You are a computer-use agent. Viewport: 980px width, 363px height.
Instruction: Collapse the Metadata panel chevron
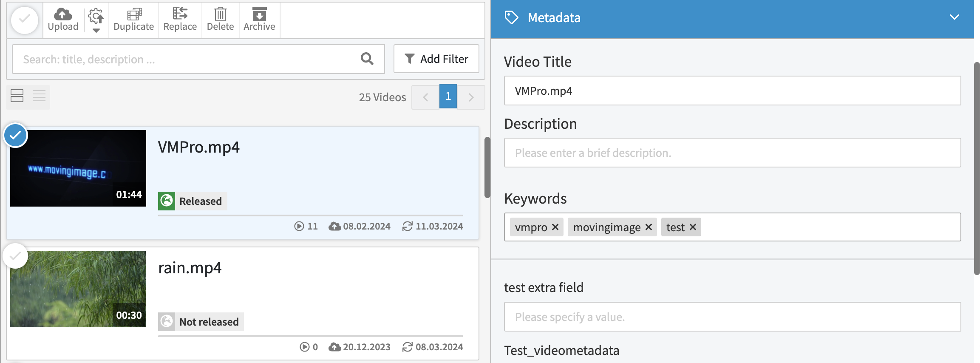pyautogui.click(x=955, y=17)
